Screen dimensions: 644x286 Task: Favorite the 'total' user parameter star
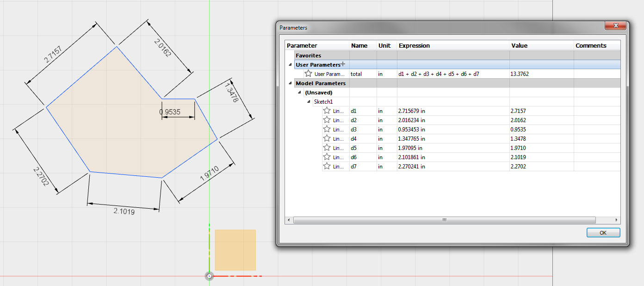tap(308, 74)
